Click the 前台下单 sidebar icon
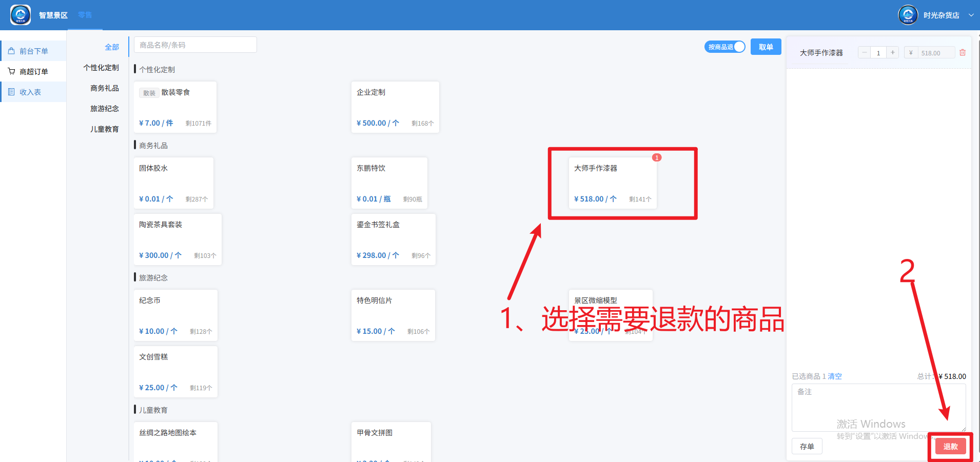 point(11,51)
